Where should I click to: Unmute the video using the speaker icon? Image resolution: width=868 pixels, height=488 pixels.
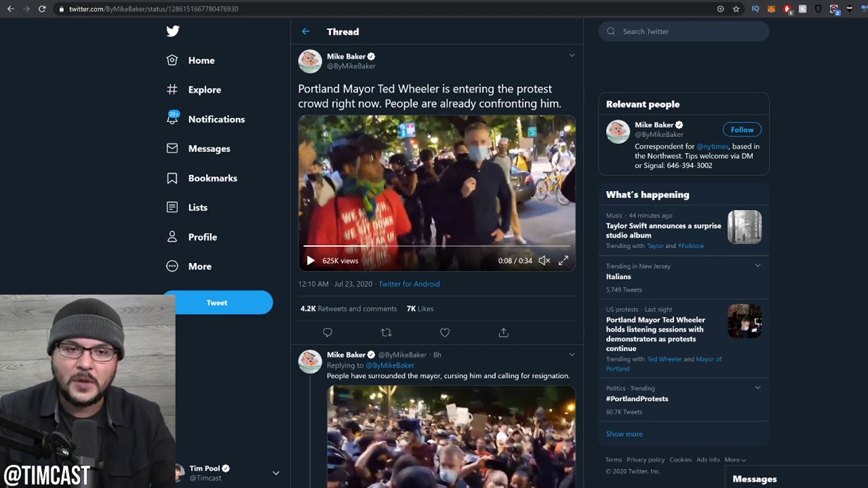pos(544,261)
